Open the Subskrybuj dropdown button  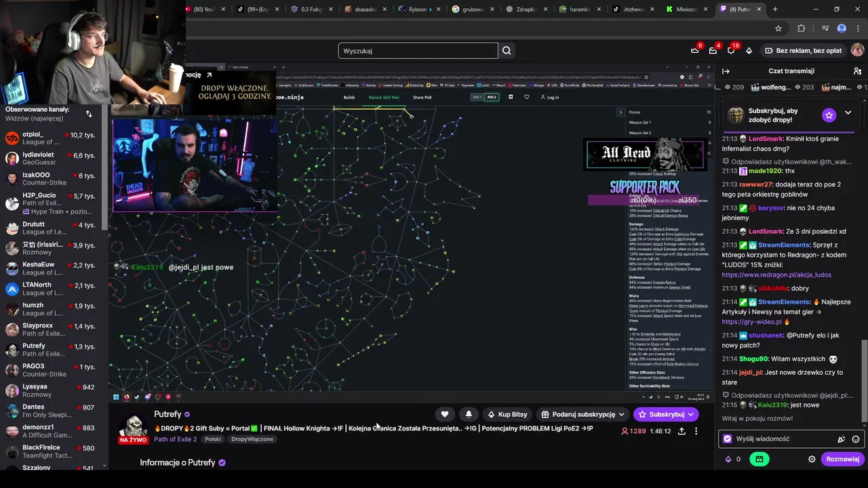666,414
